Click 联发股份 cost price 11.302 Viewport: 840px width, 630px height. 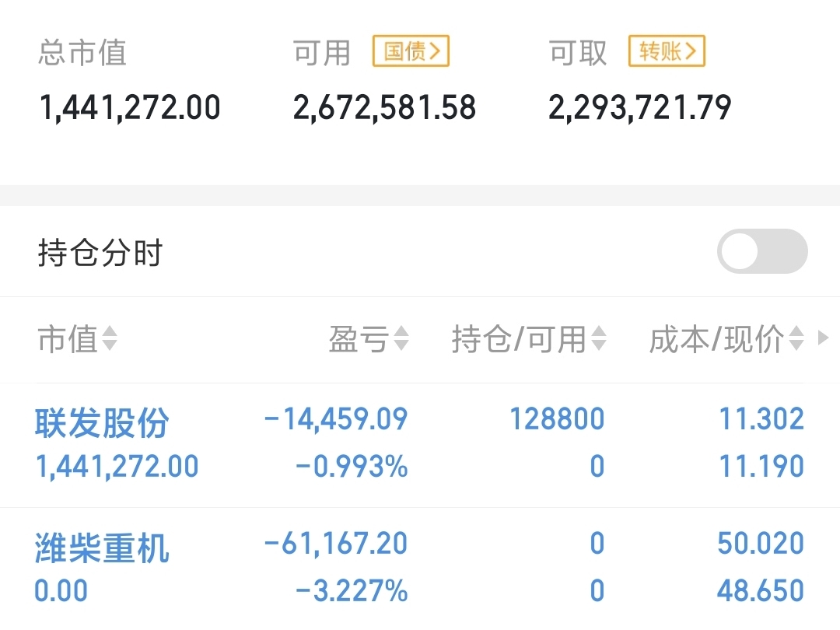[761, 419]
